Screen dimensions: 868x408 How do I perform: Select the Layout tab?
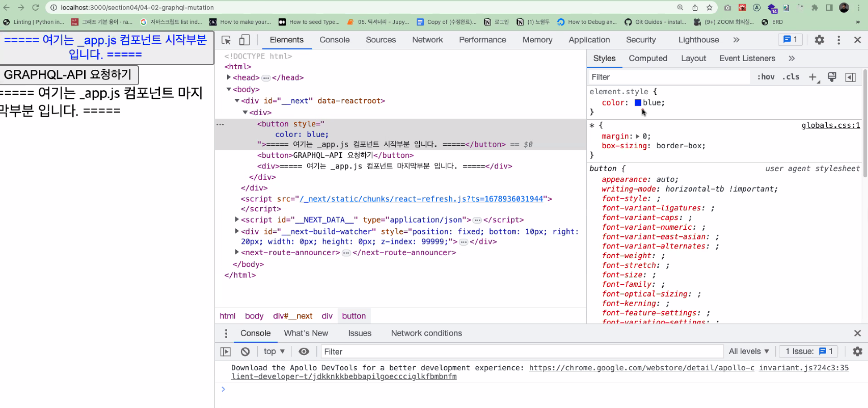[x=693, y=59]
